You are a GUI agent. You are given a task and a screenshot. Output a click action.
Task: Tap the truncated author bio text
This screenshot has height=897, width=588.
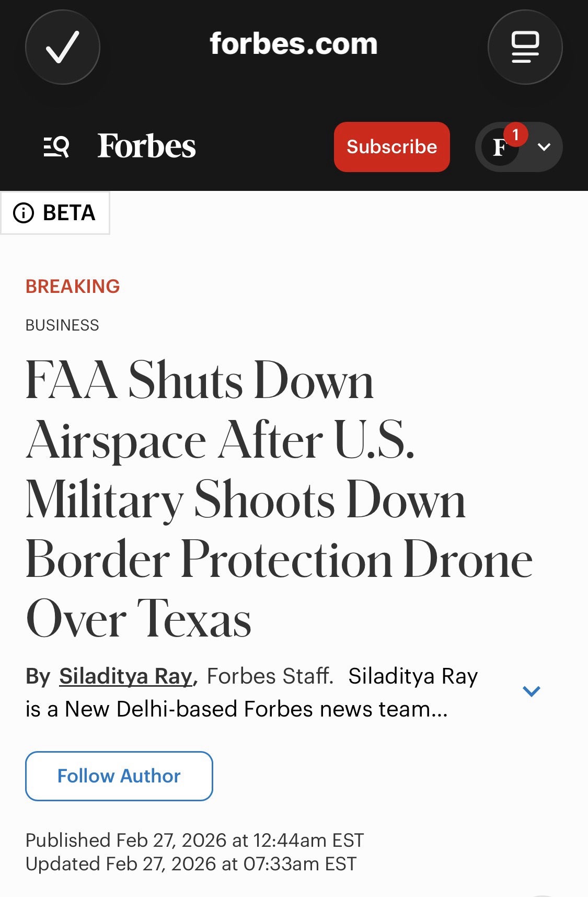click(236, 709)
